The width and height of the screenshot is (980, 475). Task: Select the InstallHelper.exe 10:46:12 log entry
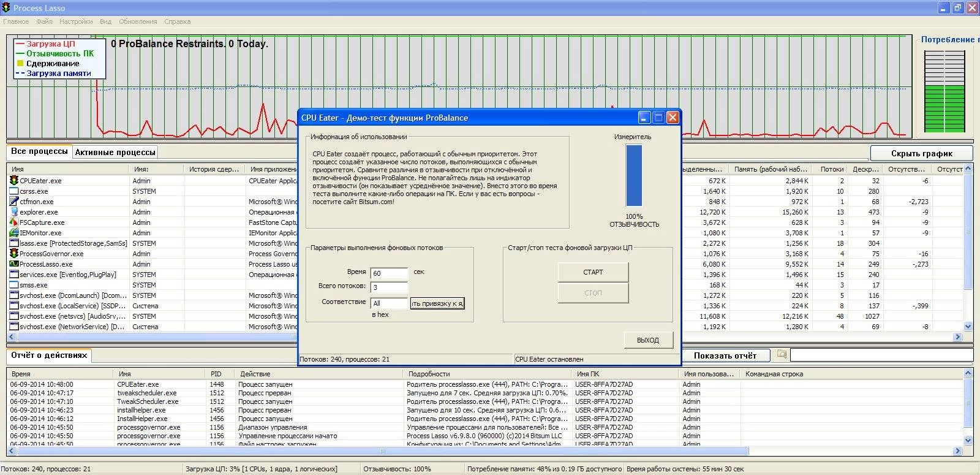point(484,419)
